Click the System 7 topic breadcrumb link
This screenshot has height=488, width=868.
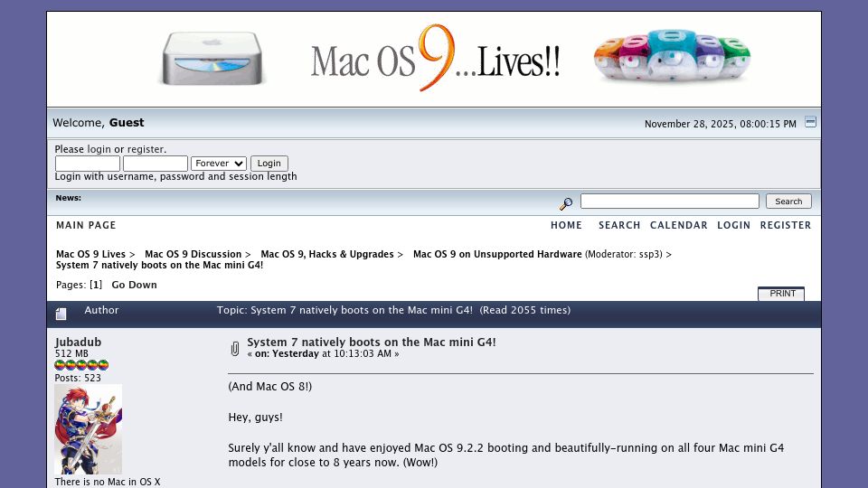[x=159, y=265]
